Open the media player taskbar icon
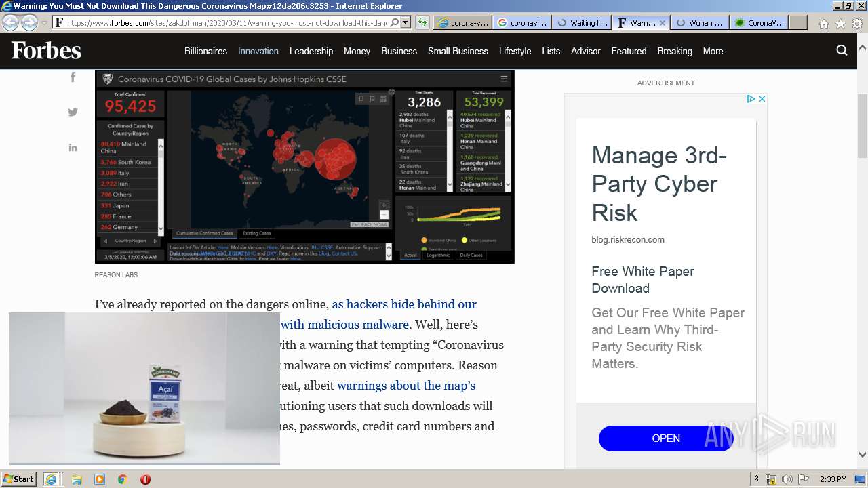868x488 pixels. click(100, 479)
